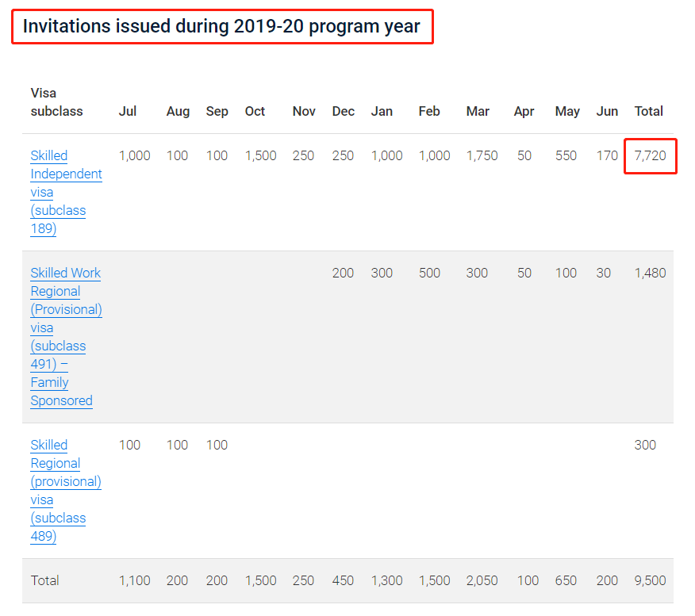Open Skilled Independent visa subclass 189 link
Image resolution: width=695 pixels, height=616 pixels.
[x=66, y=192]
